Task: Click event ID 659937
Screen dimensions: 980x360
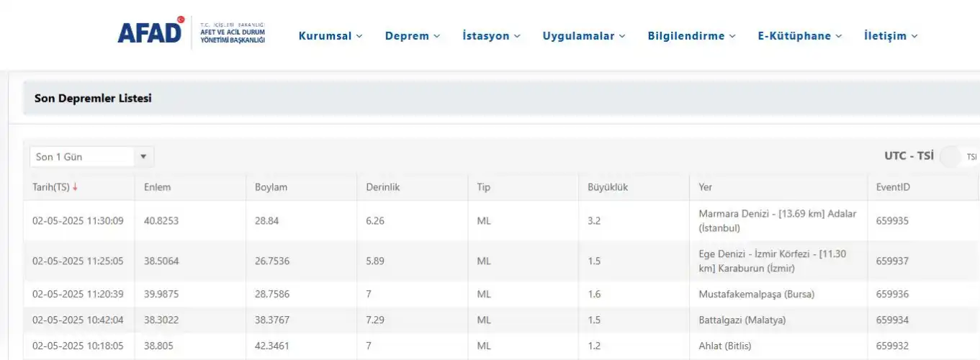Action: pyautogui.click(x=893, y=261)
